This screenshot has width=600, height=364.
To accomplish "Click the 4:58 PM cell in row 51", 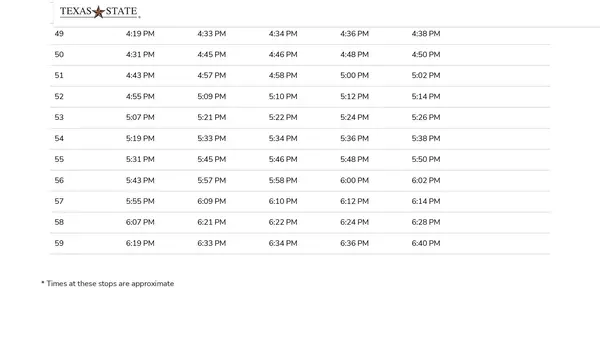I will click(x=283, y=75).
